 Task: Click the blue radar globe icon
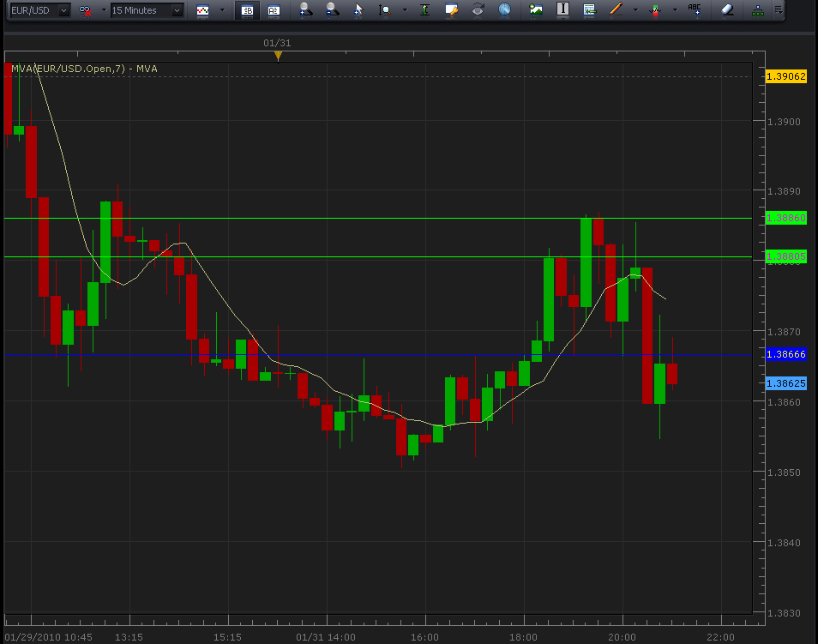[504, 9]
